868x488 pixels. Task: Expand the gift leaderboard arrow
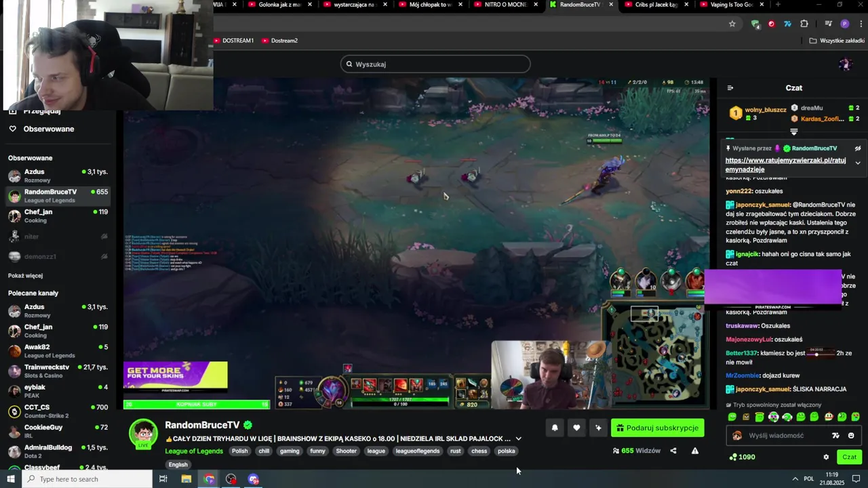[794, 132]
